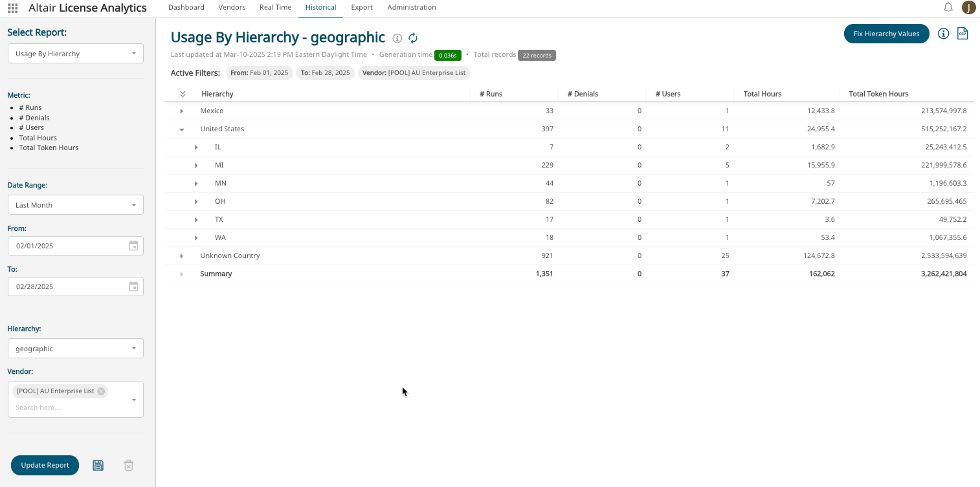Switch to the Real Time tab

275,8
